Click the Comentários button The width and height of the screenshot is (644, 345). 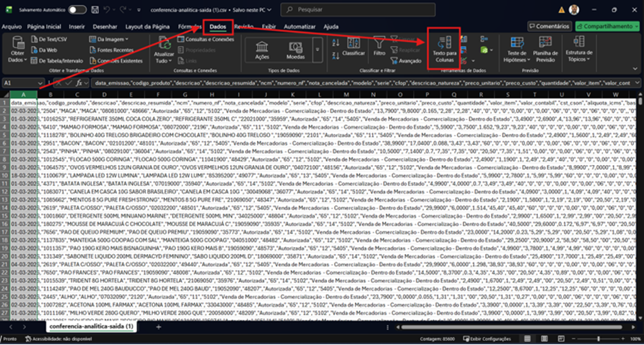coord(549,26)
